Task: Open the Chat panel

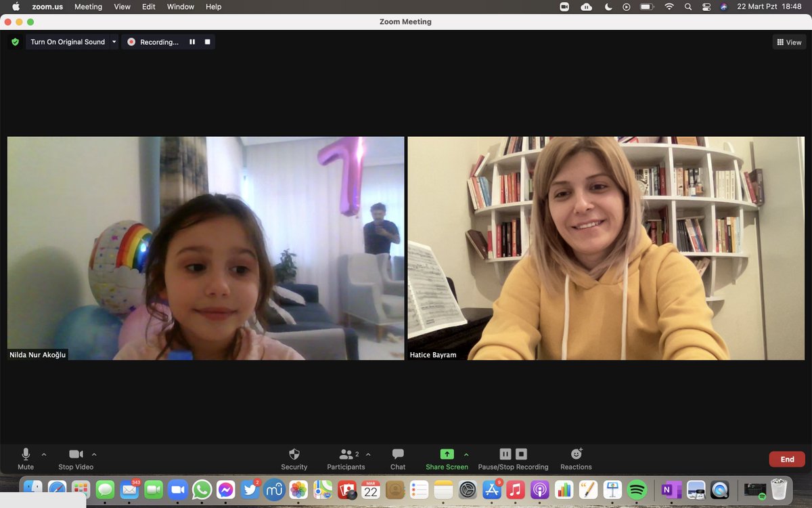Action: 398,459
